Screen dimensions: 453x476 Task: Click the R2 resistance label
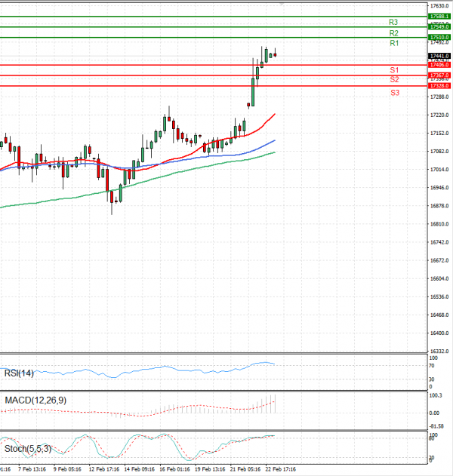point(394,33)
